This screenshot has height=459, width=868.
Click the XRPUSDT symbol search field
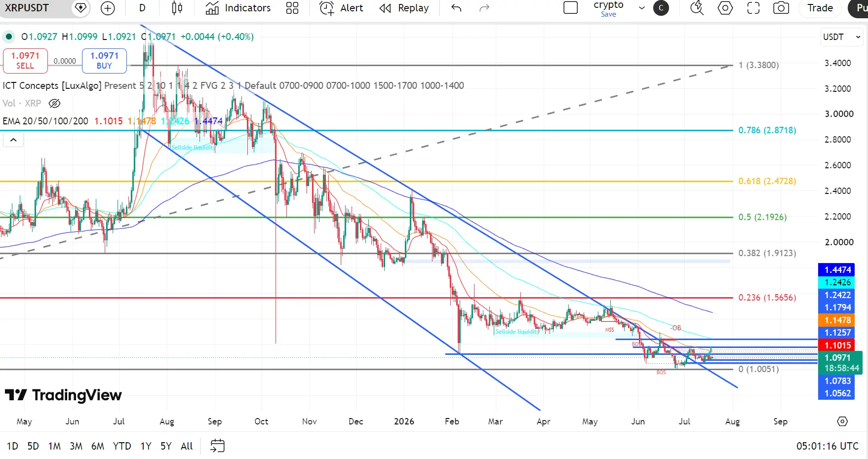click(35, 8)
